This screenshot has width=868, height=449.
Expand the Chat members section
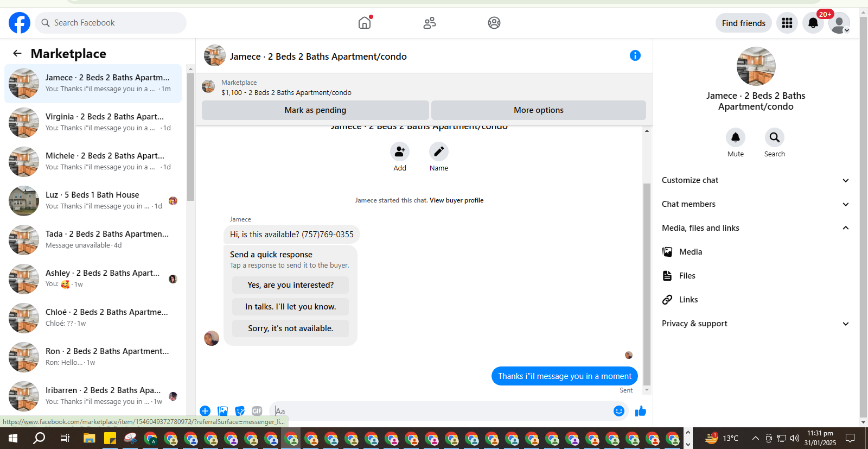756,204
